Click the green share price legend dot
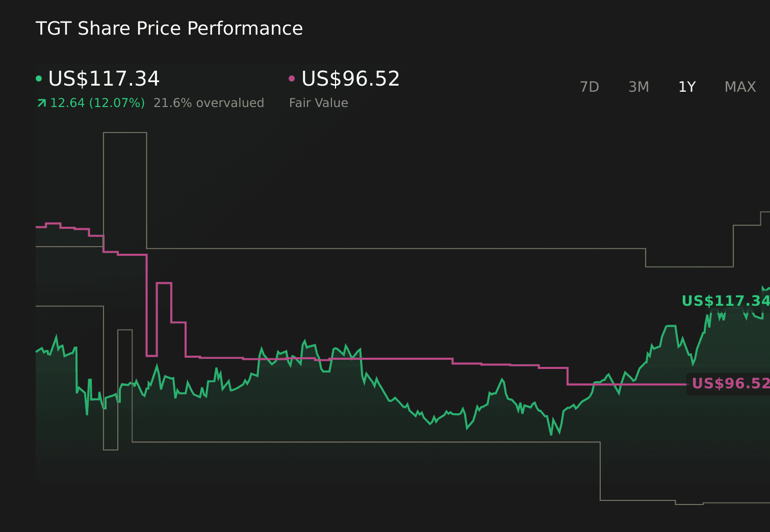 click(39, 79)
